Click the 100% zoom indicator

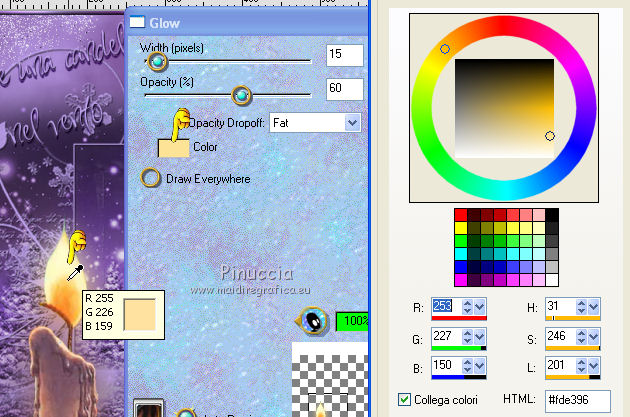tap(352, 321)
